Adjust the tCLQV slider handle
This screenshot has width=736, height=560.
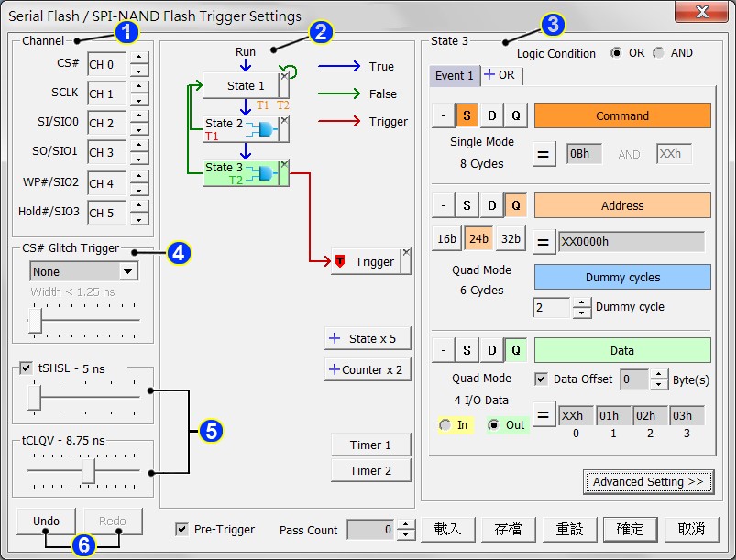[89, 470]
